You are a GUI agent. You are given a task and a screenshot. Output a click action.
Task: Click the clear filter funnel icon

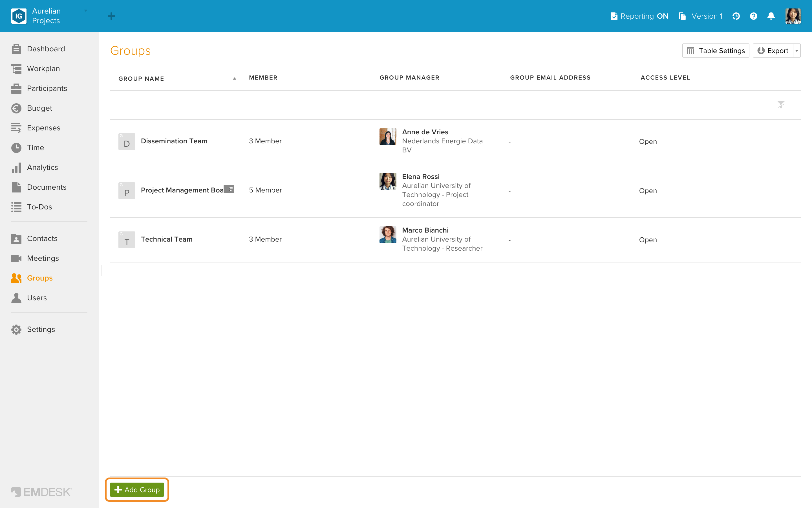[781, 105]
